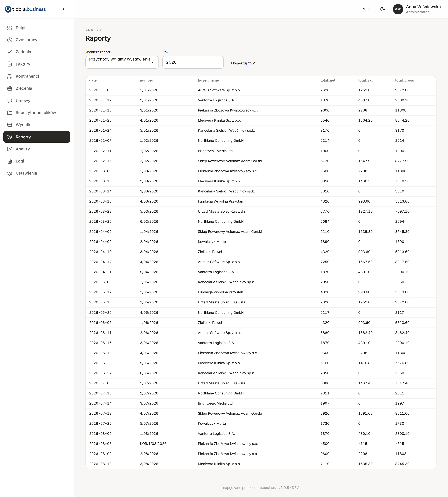Click invoice number KOR/1/08/2026
Viewport: 448px width, 497px height.
tap(153, 444)
